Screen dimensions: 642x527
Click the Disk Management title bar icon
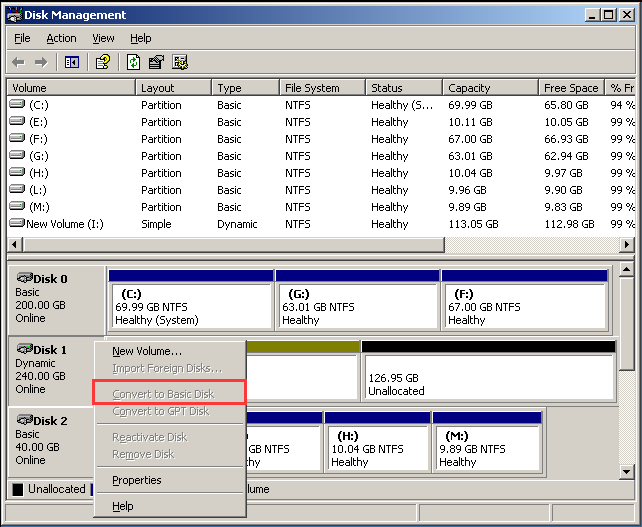click(14, 15)
